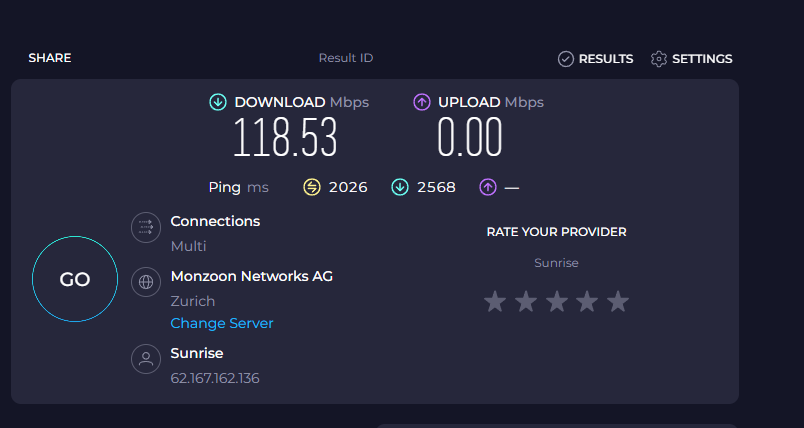Click the Multi connections mode text
Image resolution: width=804 pixels, height=428 pixels.
pyautogui.click(x=189, y=246)
